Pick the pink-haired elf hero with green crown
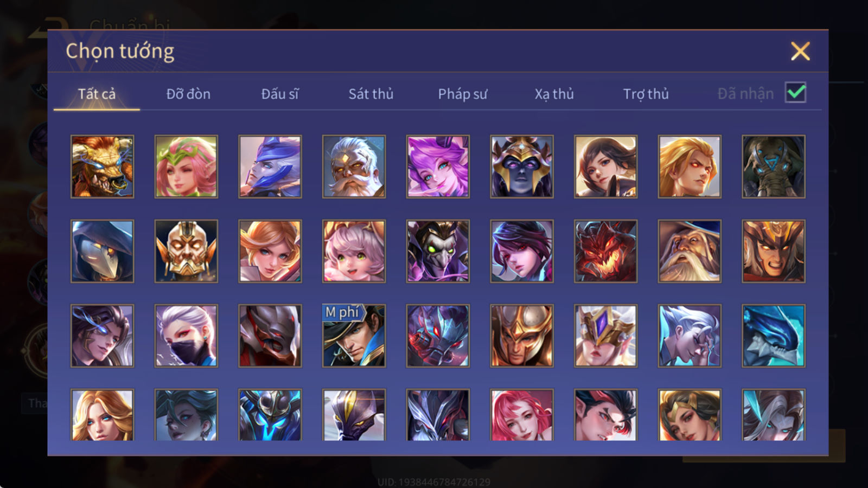 pyautogui.click(x=186, y=166)
